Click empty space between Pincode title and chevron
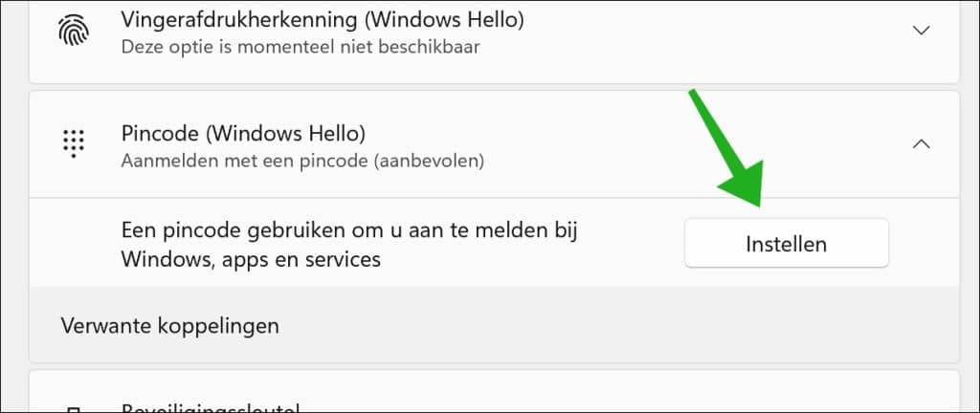 (625, 144)
